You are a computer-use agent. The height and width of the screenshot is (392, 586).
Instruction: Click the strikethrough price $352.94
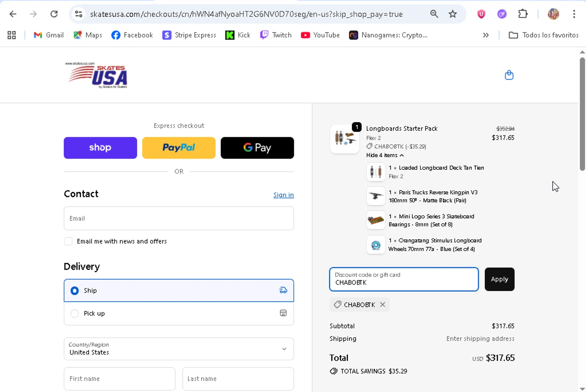(505, 129)
